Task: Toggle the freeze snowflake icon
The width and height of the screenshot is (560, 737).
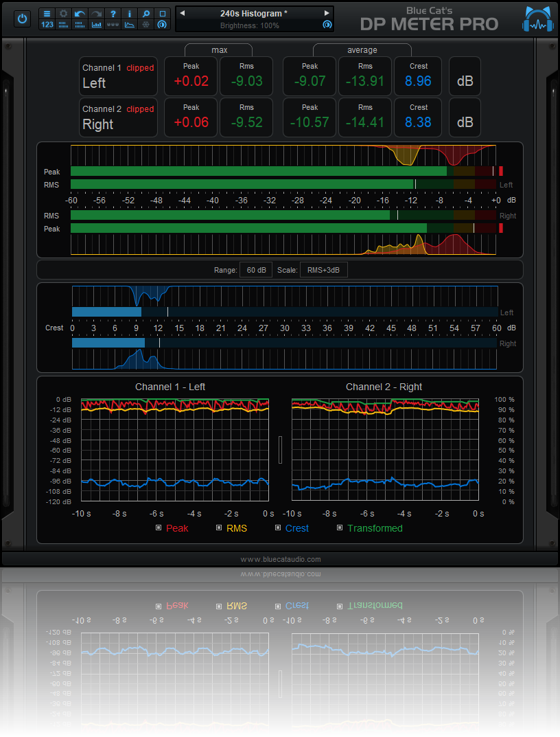Action: point(145,25)
